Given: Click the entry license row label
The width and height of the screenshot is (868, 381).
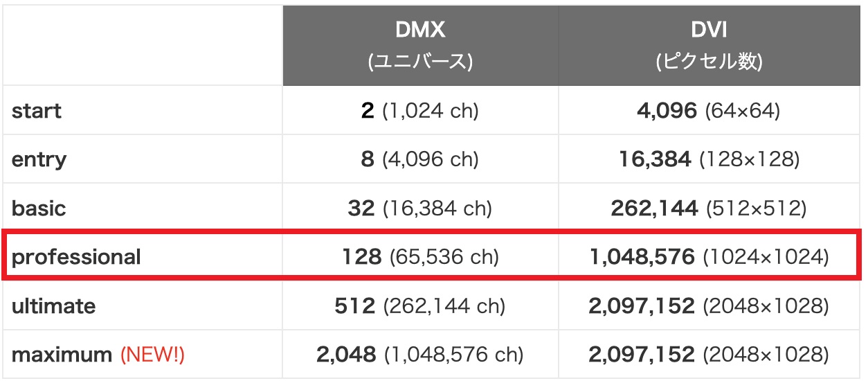Looking at the screenshot, I should pyautogui.click(x=39, y=159).
